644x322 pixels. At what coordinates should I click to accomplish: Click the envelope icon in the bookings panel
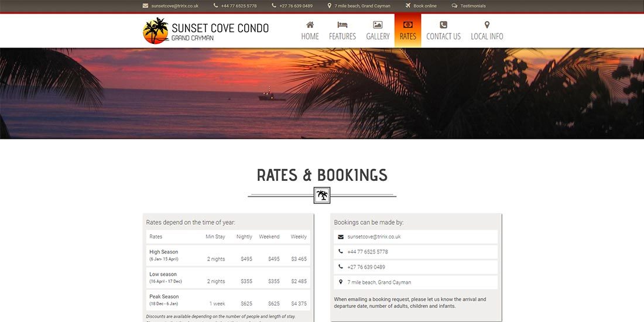click(341, 237)
